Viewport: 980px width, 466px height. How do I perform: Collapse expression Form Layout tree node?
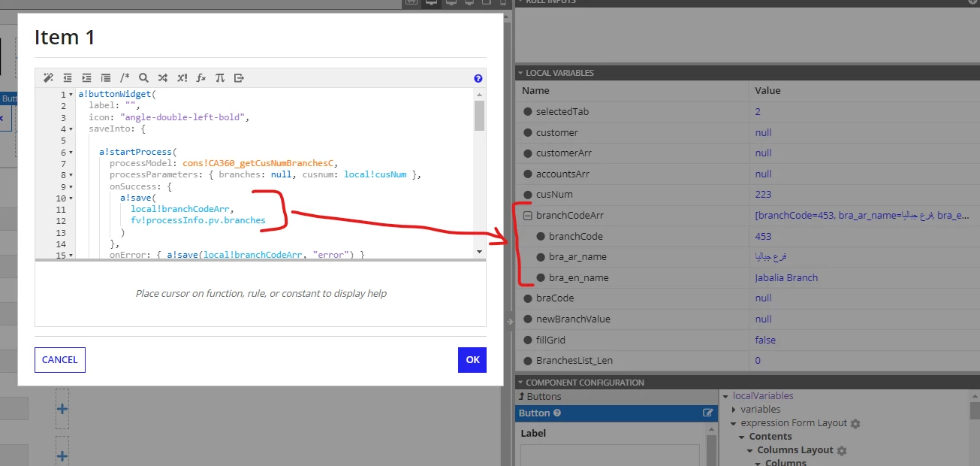(x=734, y=423)
